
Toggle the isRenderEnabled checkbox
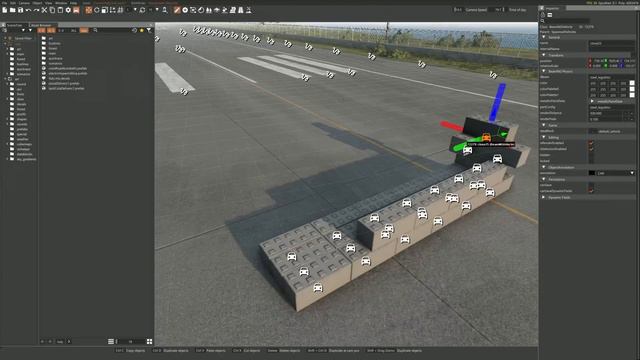pos(591,143)
